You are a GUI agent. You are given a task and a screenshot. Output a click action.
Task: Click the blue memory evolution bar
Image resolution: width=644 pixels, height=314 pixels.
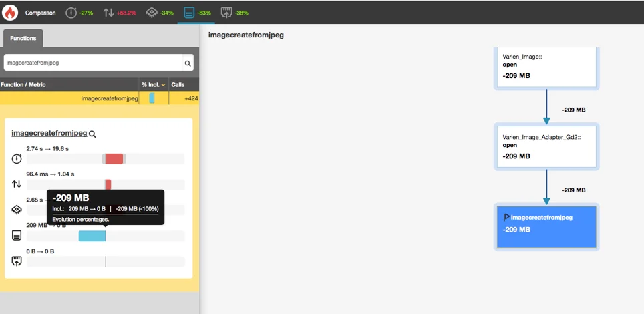click(x=92, y=236)
